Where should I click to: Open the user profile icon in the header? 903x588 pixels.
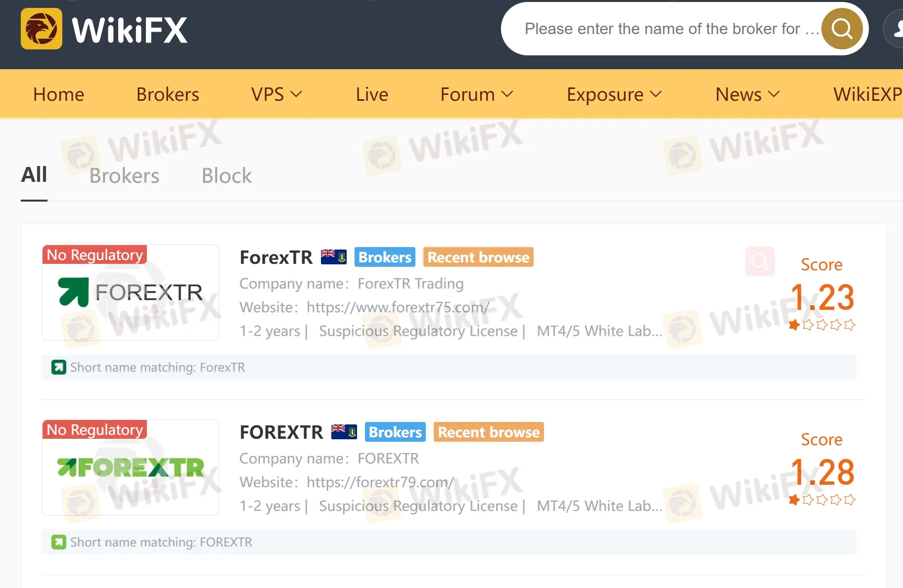click(894, 29)
